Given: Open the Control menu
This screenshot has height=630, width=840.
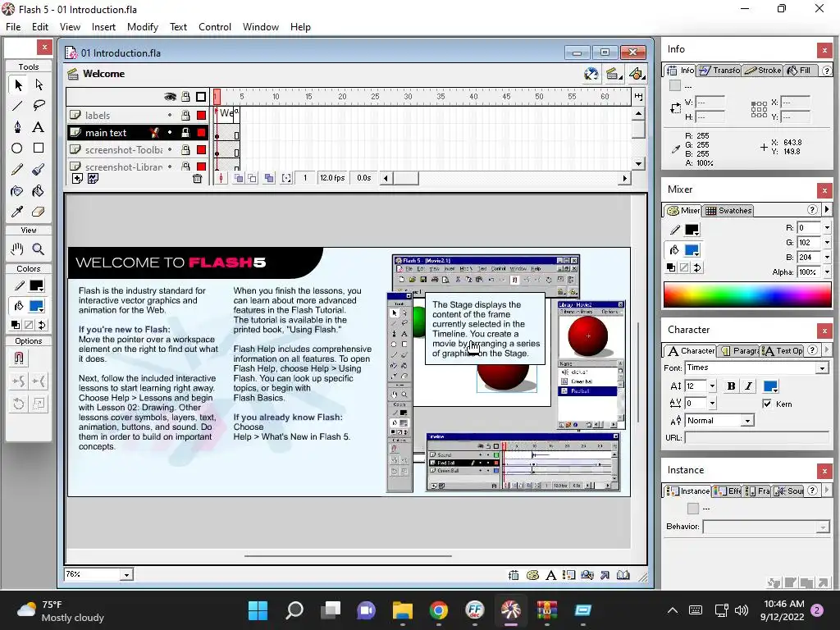Looking at the screenshot, I should (x=214, y=27).
